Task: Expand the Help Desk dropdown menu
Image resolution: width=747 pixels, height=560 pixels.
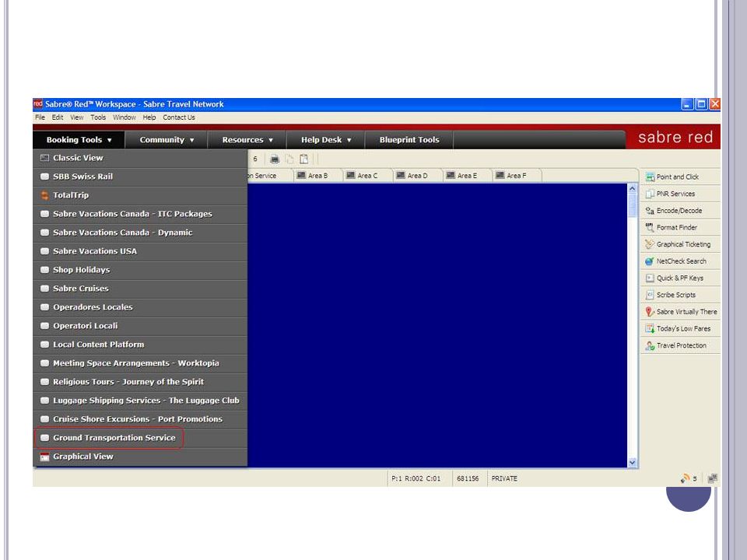Action: coord(326,140)
